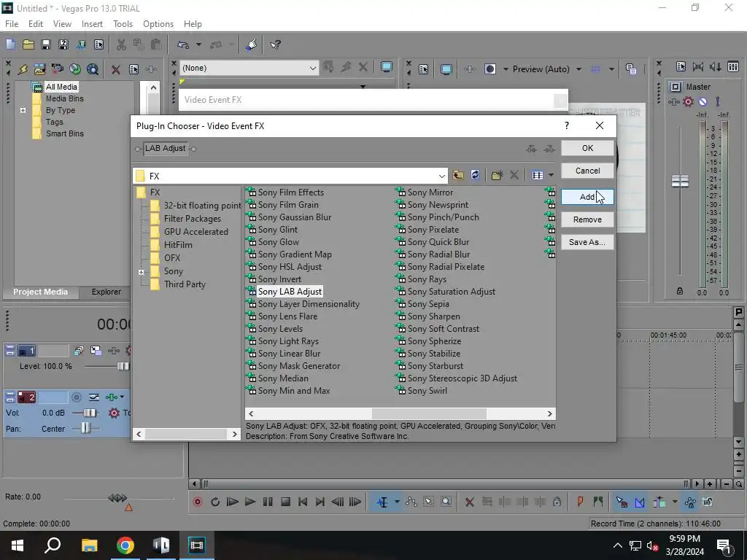Viewport: 747px width, 560px height.
Task: Open the File menu
Action: tap(12, 24)
